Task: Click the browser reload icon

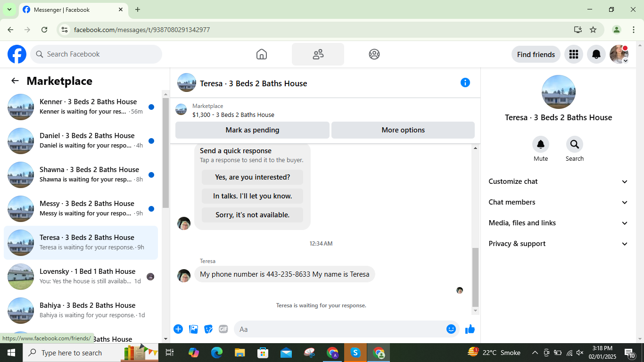Action: [x=44, y=30]
